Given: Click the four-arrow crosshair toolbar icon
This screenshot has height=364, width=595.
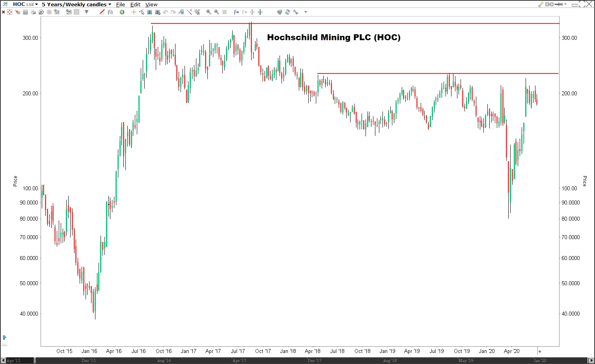Looking at the screenshot, I should (x=10, y=12).
